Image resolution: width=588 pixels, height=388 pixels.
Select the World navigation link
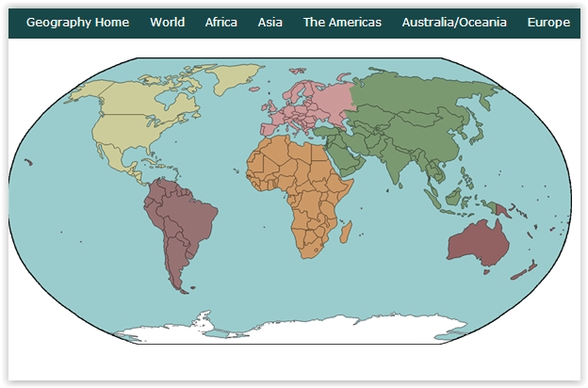[x=167, y=22]
